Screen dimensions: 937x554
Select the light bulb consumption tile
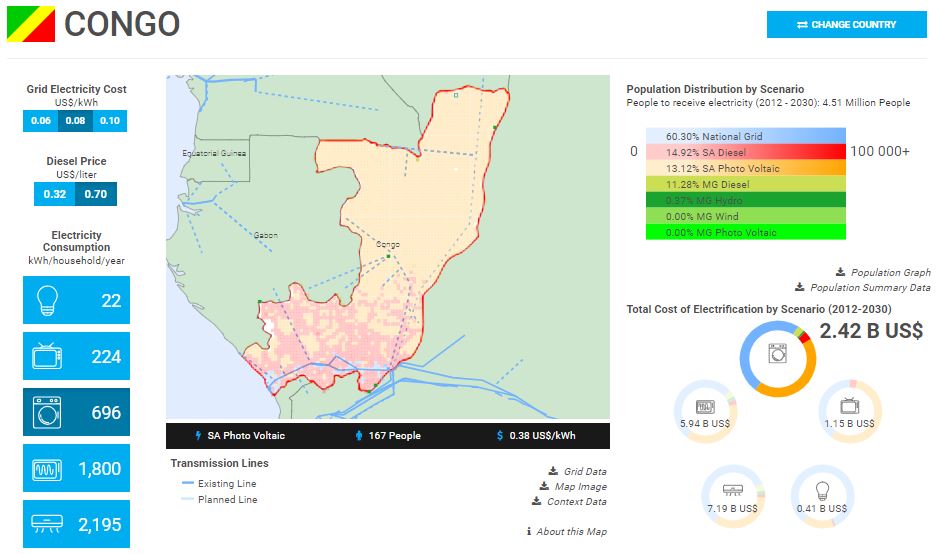76,300
